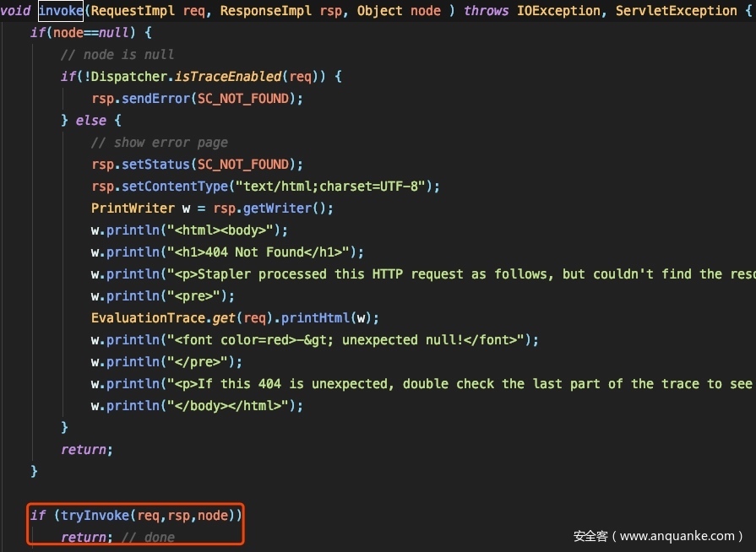The height and width of the screenshot is (552, 756).
Task: Click 'w.println("<html><body>");' line
Action: point(189,230)
